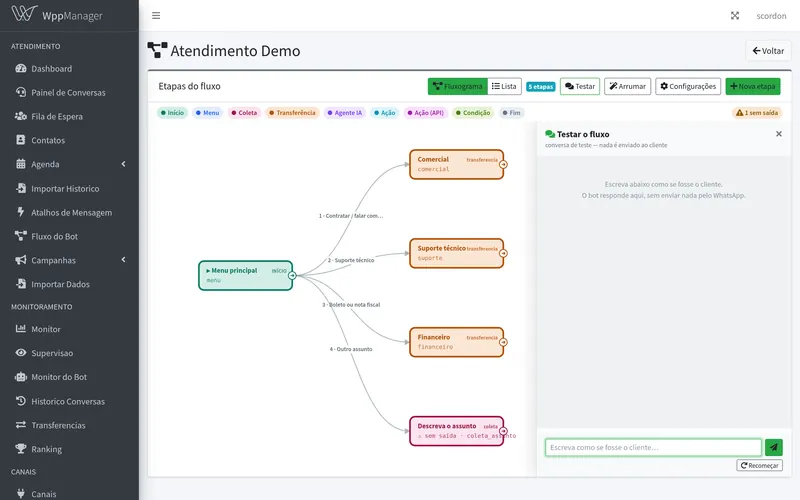Click Nova etapa button
The height and width of the screenshot is (500, 800).
pyautogui.click(x=753, y=86)
